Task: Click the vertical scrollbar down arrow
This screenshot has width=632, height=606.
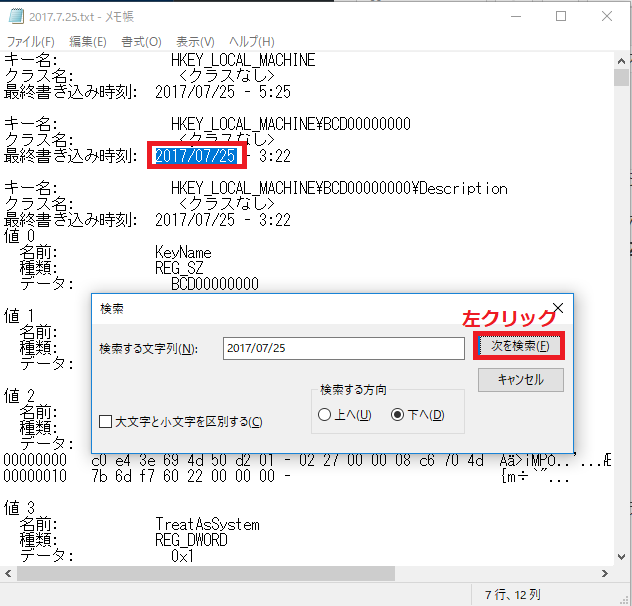Action: tap(622, 557)
